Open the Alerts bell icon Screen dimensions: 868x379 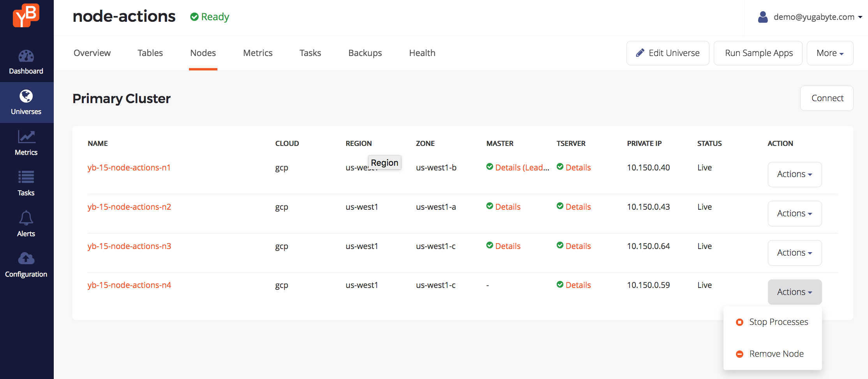click(x=26, y=218)
